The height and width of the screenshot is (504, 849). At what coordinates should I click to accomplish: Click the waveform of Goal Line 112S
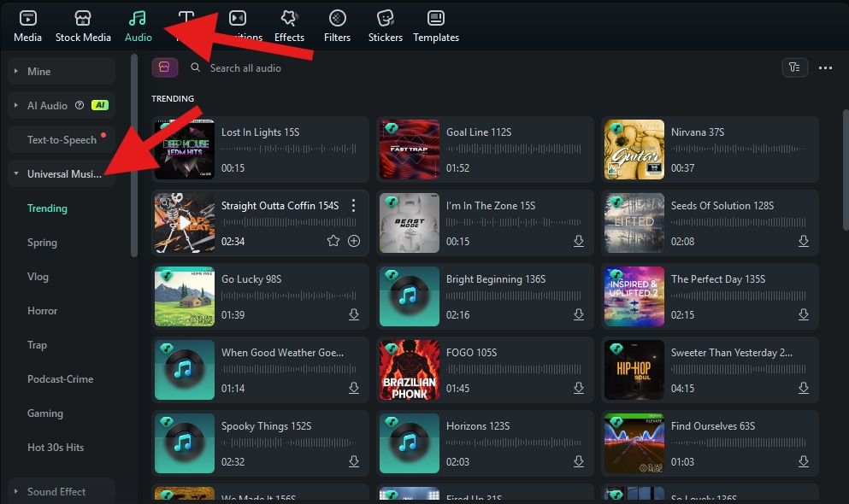point(513,149)
